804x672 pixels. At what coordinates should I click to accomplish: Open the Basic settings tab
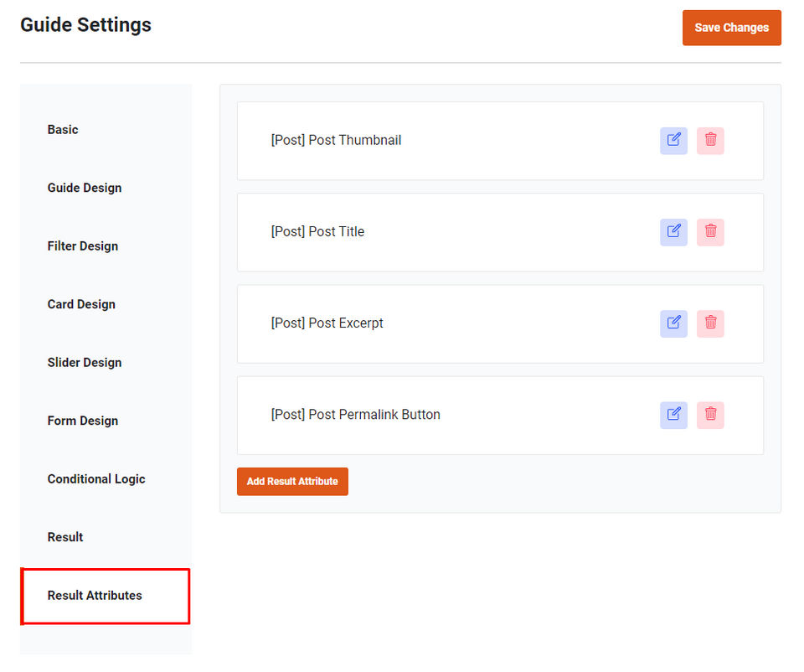pyautogui.click(x=63, y=130)
